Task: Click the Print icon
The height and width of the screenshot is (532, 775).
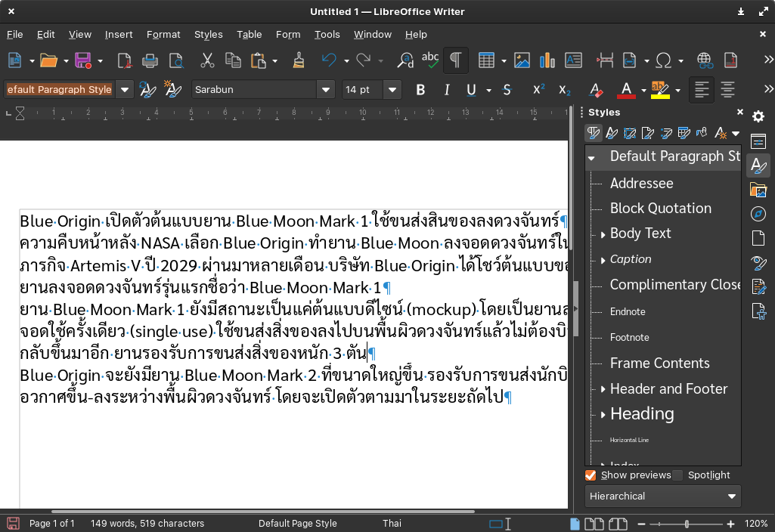Action: click(150, 60)
